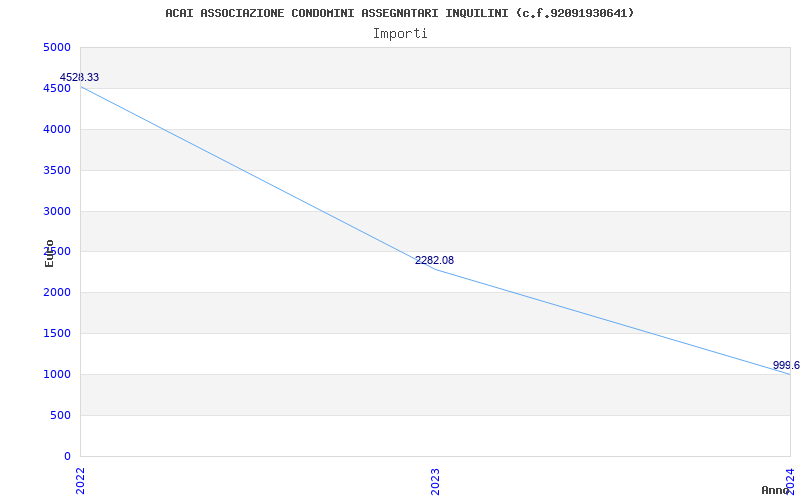Click the y-axis value 0

click(x=67, y=456)
